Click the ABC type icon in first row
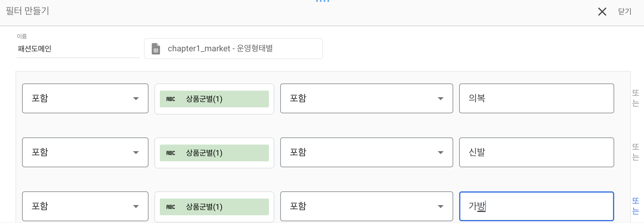644x223 pixels. (x=171, y=99)
